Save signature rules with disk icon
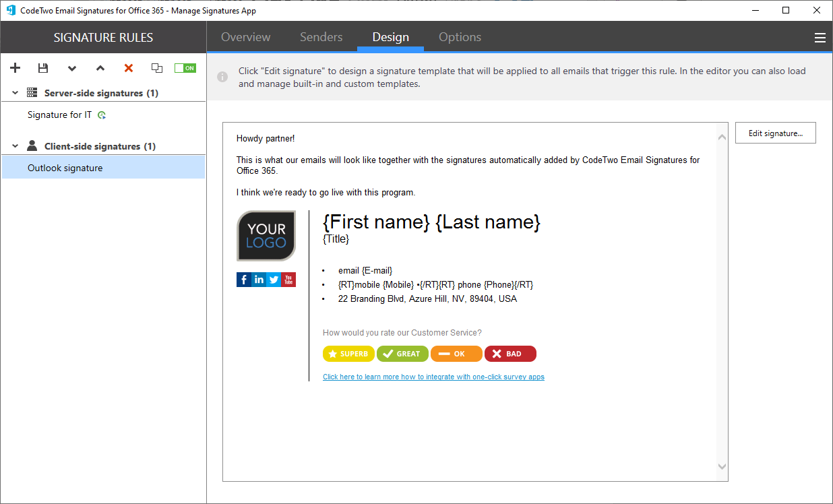 pos(43,68)
